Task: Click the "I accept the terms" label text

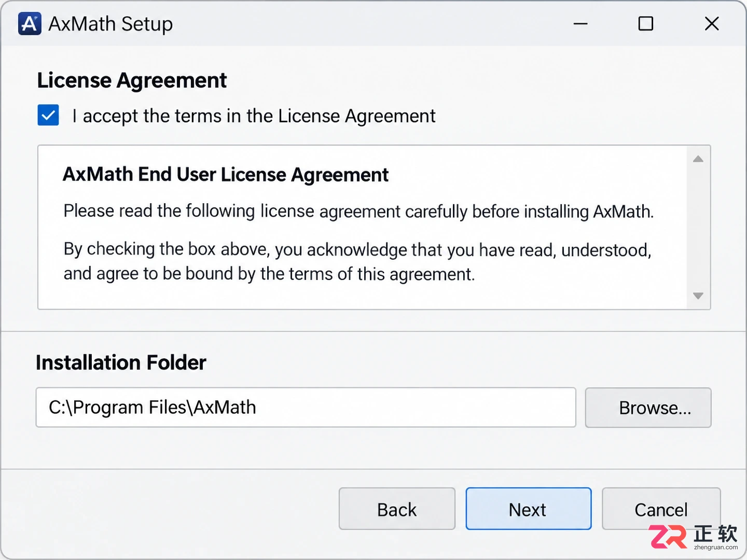Action: tap(254, 116)
